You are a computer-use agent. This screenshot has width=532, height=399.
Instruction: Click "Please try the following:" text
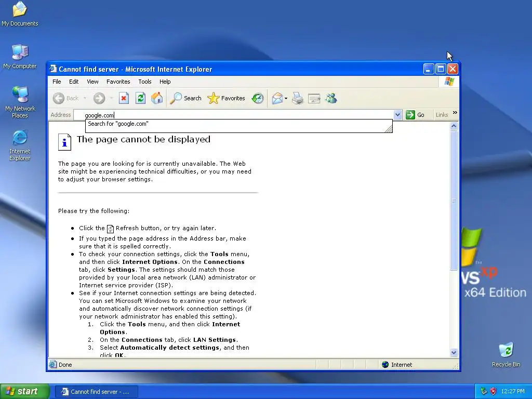click(x=94, y=211)
